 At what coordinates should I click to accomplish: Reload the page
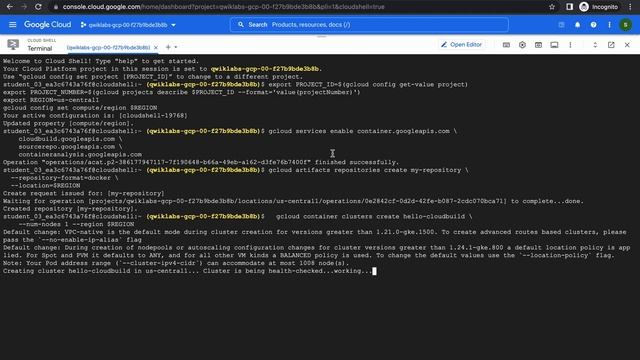click(38, 7)
